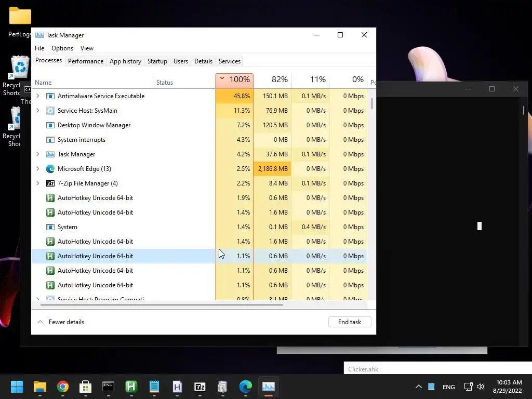Click the System interrupts icon
The image size is (532, 399).
50,140
